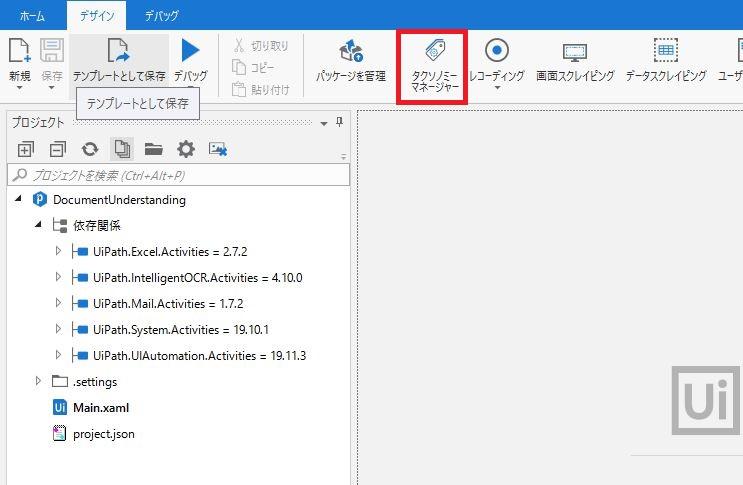Expand UiPath.System.Activities dependency

point(58,329)
